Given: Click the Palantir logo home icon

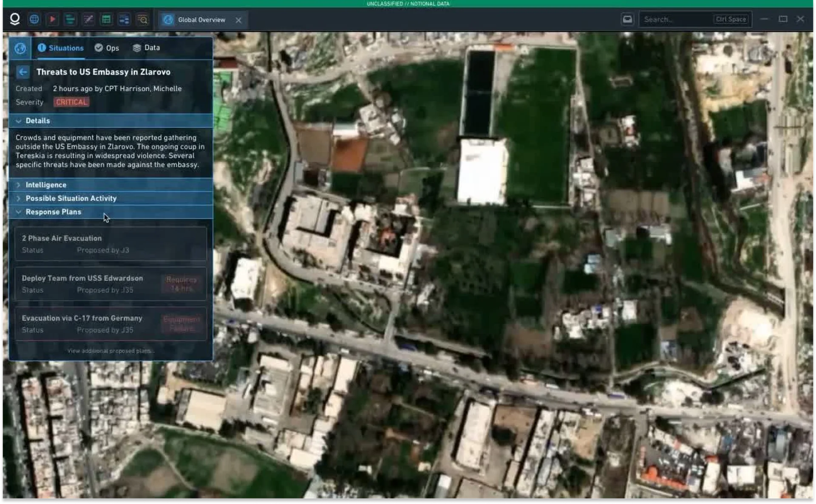Looking at the screenshot, I should [x=15, y=20].
